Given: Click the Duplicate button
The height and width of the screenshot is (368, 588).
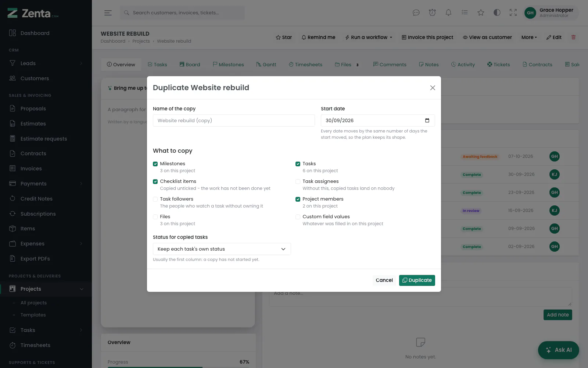Looking at the screenshot, I should point(417,280).
